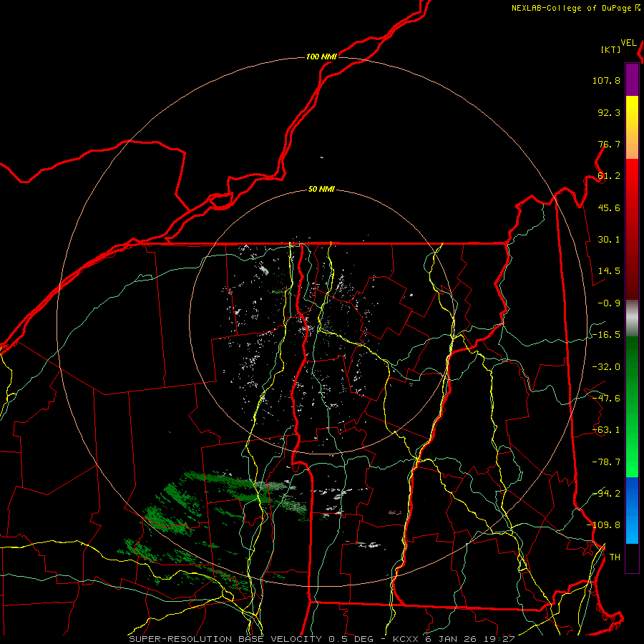Click the 61.2 velocity scale label
Screen dimensions: 644x644
(609, 176)
